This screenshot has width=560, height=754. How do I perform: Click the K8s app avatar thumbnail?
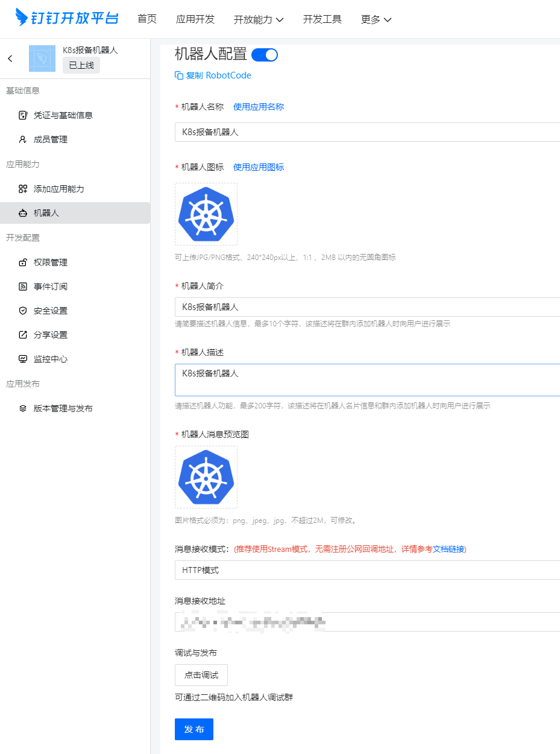[x=42, y=59]
